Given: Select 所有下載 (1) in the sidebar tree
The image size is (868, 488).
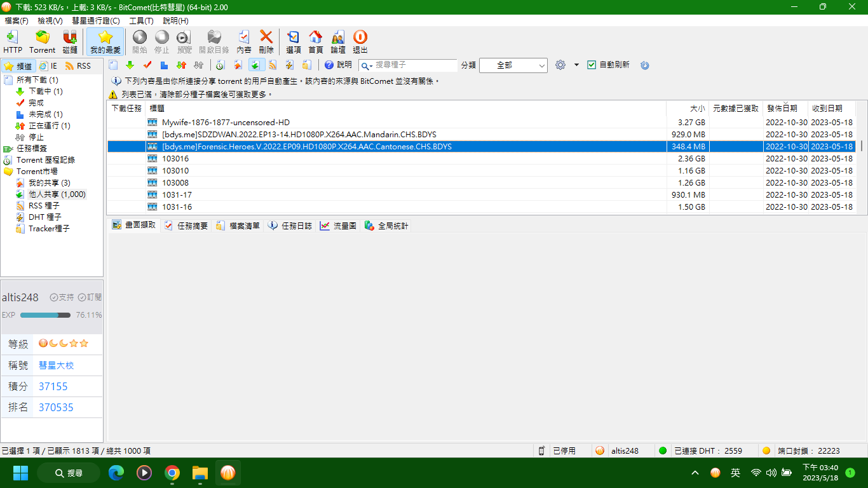Looking at the screenshot, I should 37,80.
